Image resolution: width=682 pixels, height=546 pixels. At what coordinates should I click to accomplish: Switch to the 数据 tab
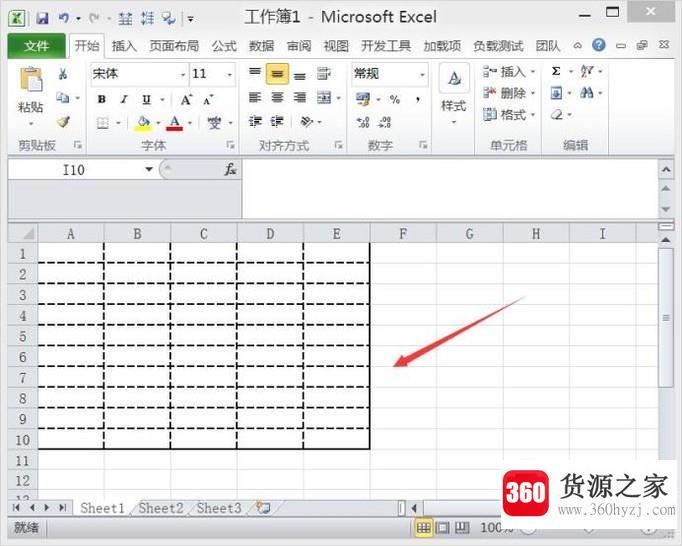point(261,46)
